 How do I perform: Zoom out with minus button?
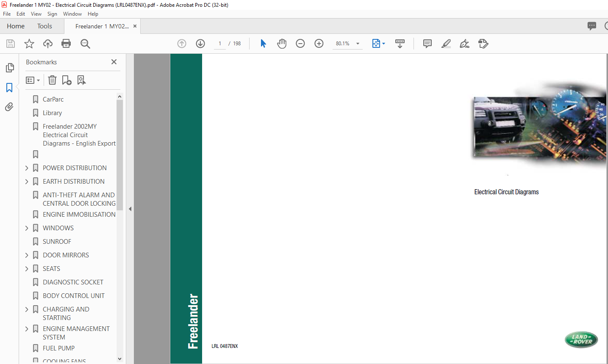click(300, 44)
